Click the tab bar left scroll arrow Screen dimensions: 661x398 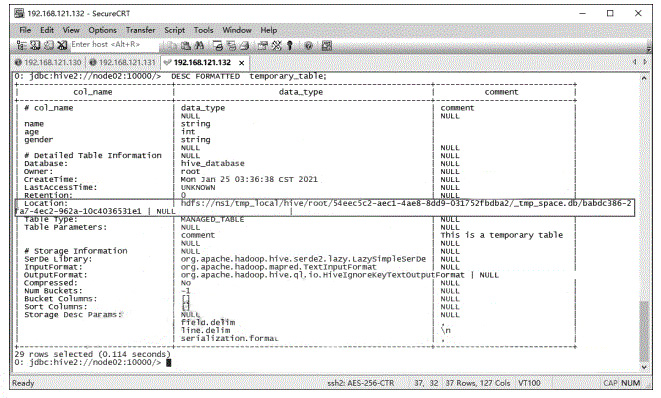(635, 62)
